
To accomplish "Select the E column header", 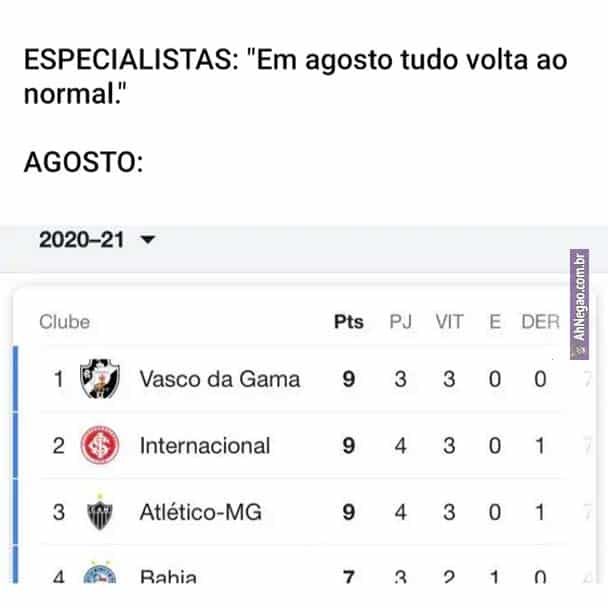I will 494,322.
